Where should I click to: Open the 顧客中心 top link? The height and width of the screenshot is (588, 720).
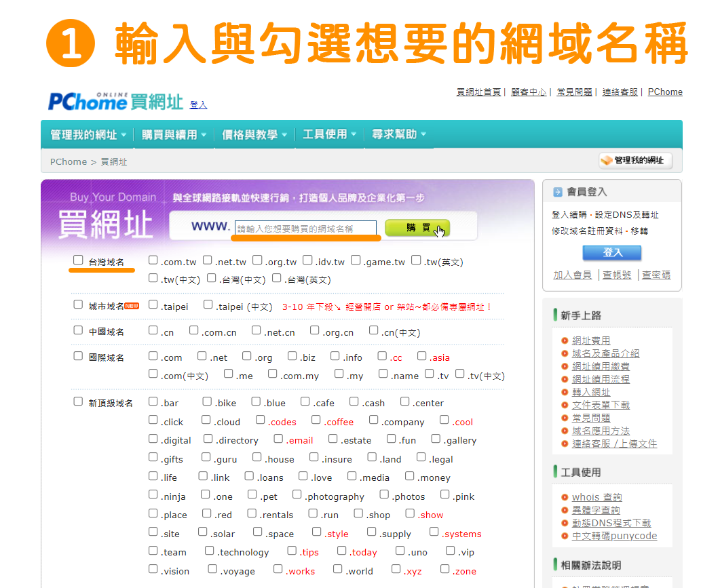pos(529,92)
